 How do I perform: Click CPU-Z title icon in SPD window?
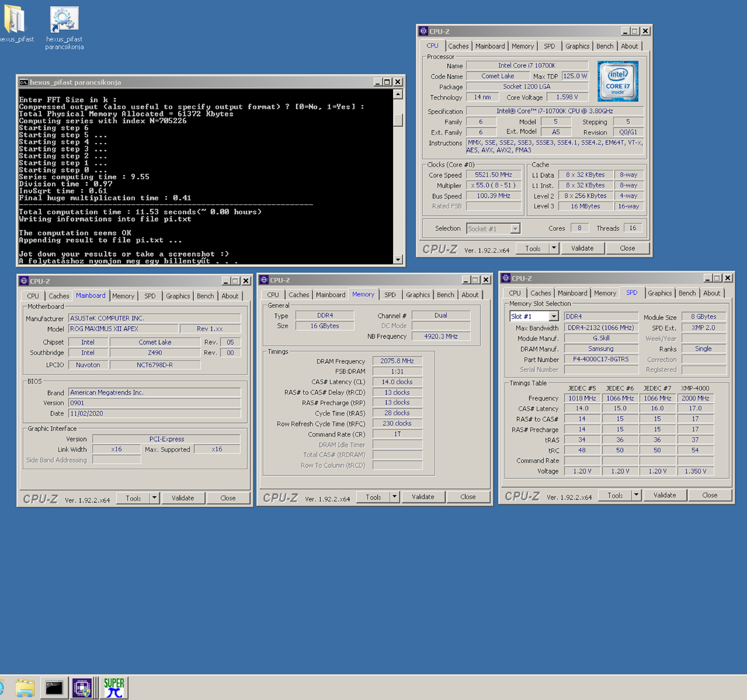[x=505, y=278]
